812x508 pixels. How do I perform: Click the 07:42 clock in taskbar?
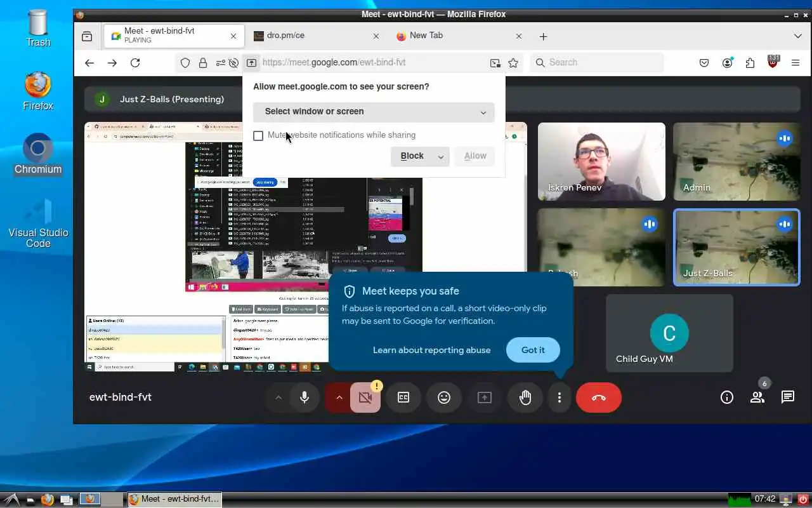[765, 500]
